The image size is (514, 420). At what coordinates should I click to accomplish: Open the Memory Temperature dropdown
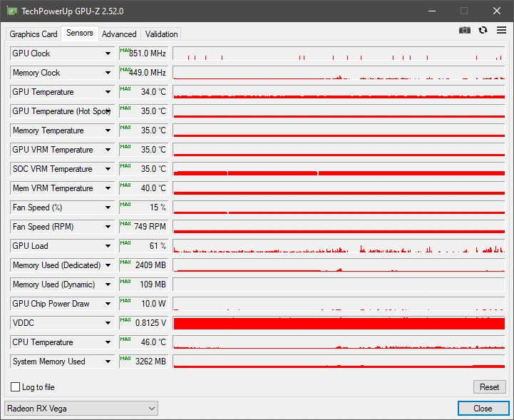62,130
